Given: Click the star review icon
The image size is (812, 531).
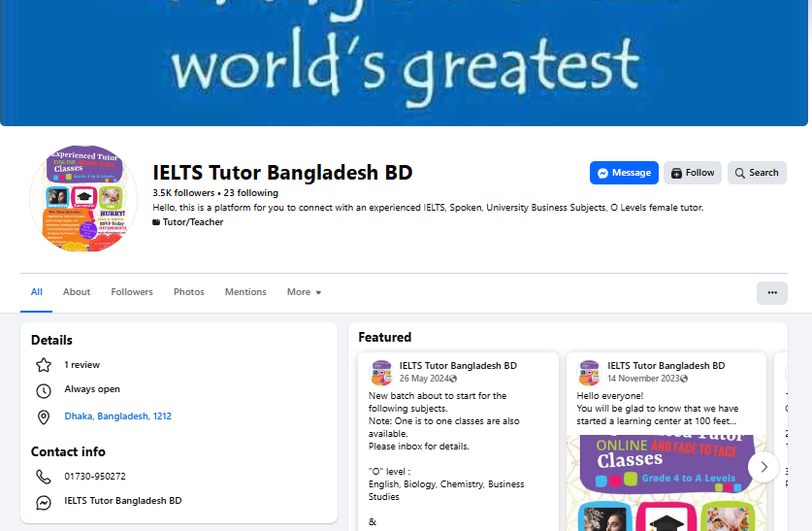Looking at the screenshot, I should click(44, 365).
